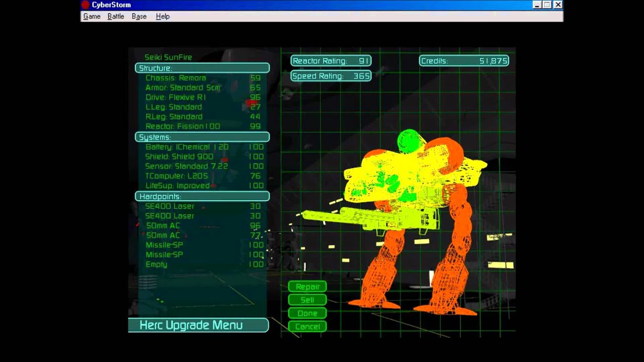644x362 pixels.
Task: Select TComputer: L205 row
Action: (x=204, y=176)
